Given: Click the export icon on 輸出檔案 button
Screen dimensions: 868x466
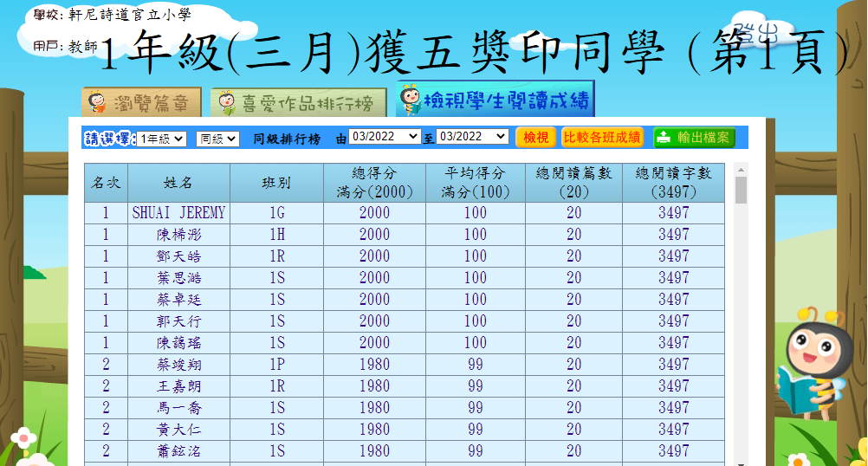Looking at the screenshot, I should click(664, 138).
